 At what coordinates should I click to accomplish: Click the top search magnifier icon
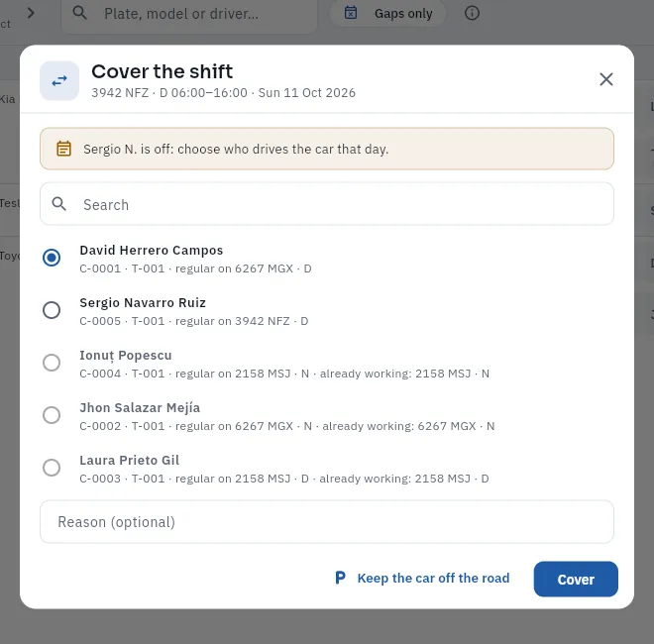(x=79, y=13)
